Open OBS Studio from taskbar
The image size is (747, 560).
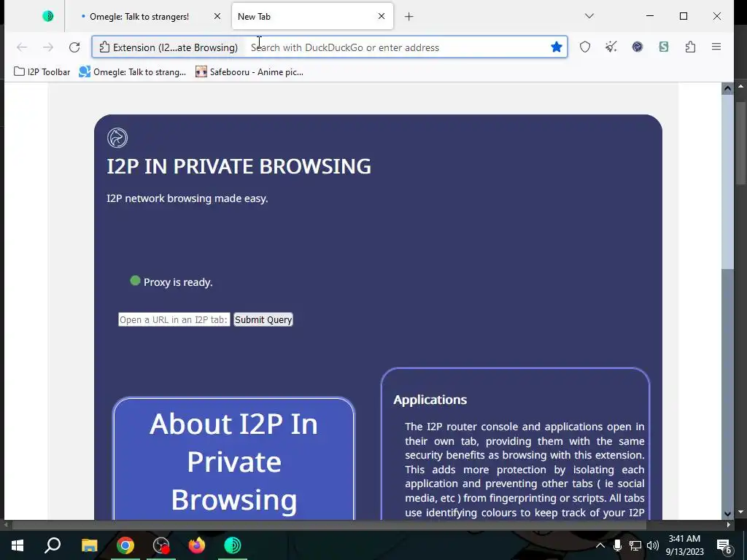161,545
